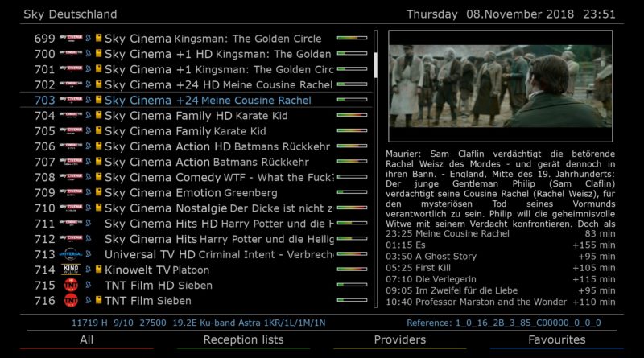Select channel 712 Sky Cinema Hits
Image resolution: width=644 pixels, height=358 pixels.
pyautogui.click(x=196, y=239)
